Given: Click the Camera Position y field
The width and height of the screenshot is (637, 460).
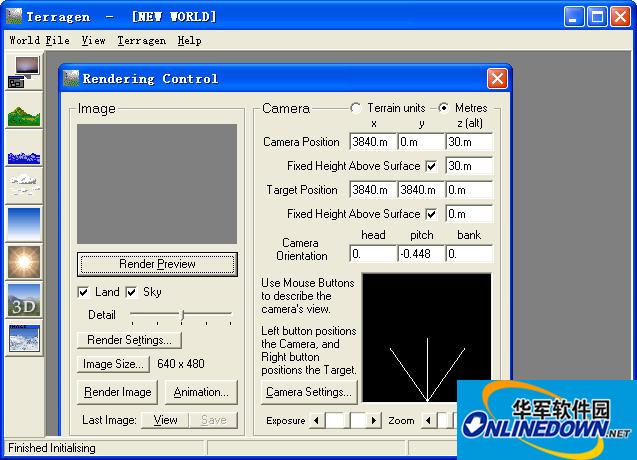Looking at the screenshot, I should point(421,142).
